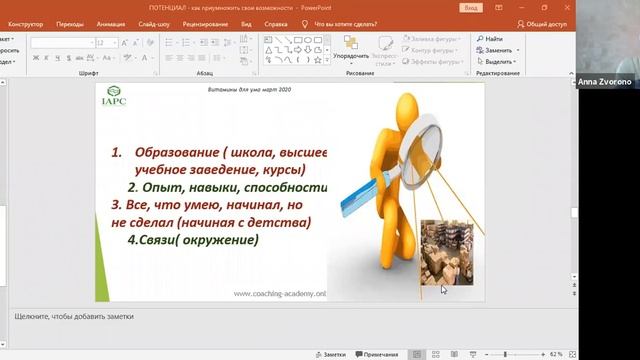
Task: Open the Упорядочить arrange dropdown
Action: [351, 51]
